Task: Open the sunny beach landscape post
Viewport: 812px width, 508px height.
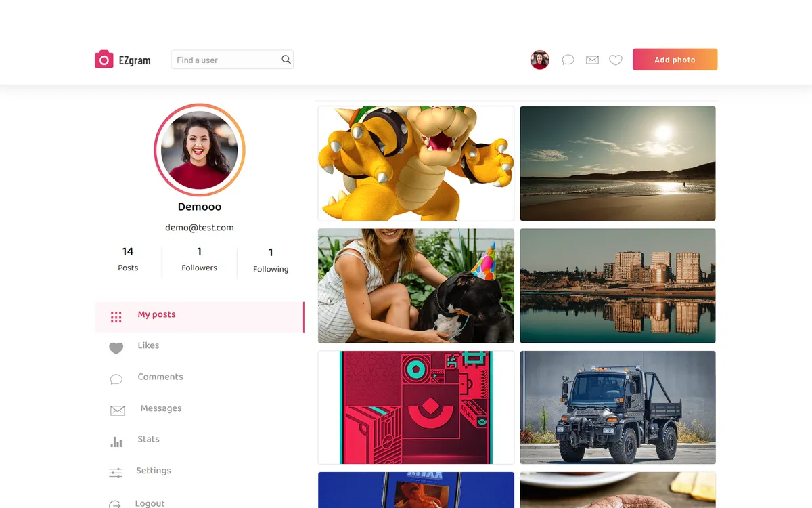Action: click(618, 163)
